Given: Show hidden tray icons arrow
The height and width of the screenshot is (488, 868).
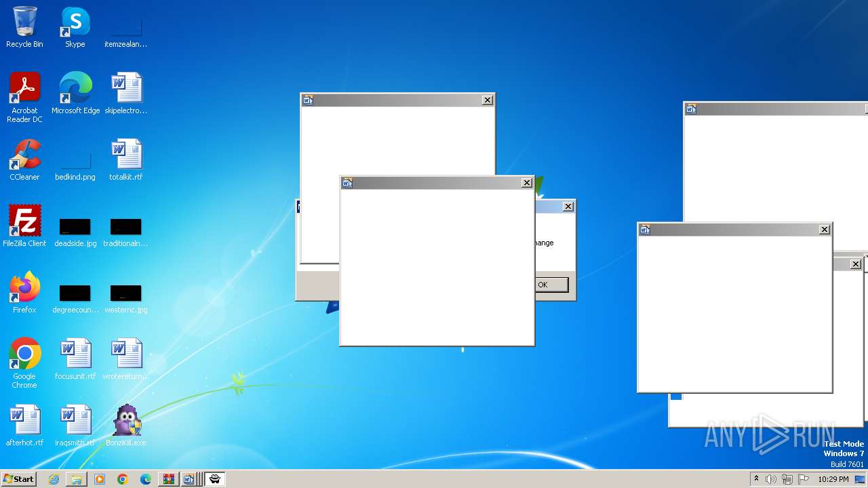Looking at the screenshot, I should click(x=756, y=479).
